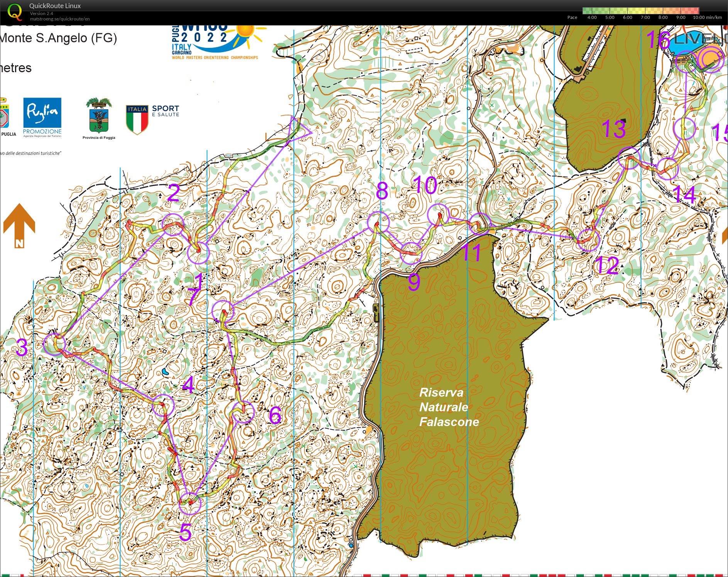Select the control circle for control 12
728x577 pixels.
(x=588, y=240)
